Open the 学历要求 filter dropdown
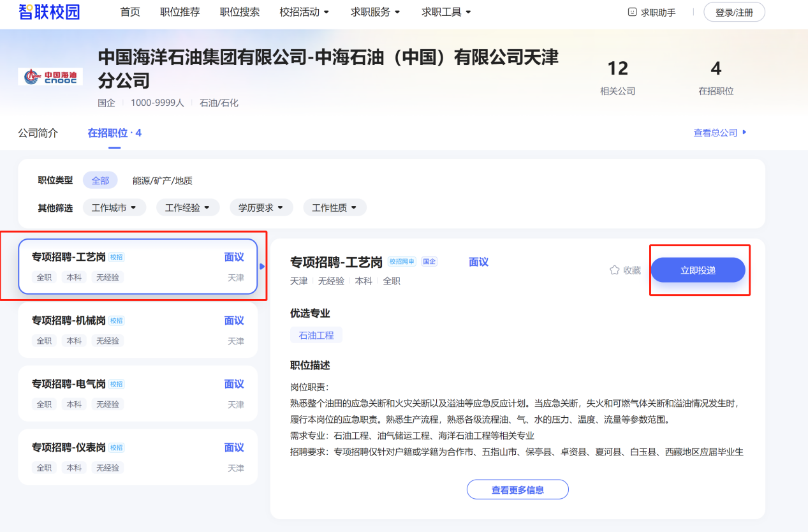The image size is (808, 532). pos(261,207)
